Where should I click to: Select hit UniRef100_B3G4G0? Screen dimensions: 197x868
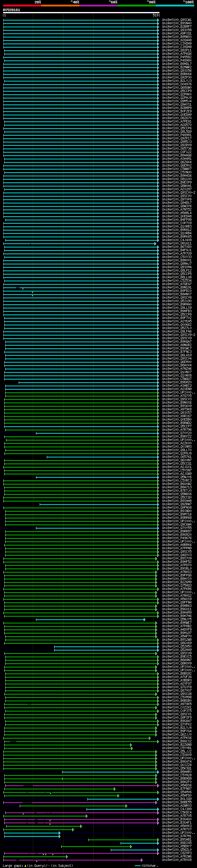click(176, 819)
